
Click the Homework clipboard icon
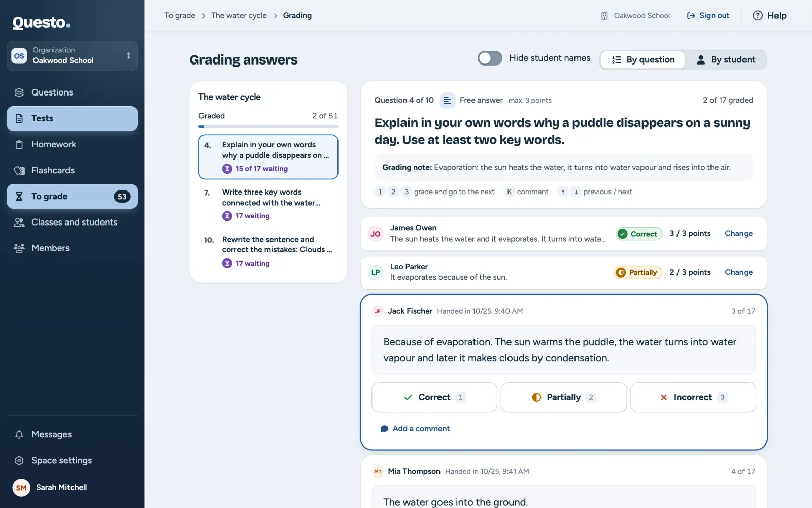pyautogui.click(x=19, y=144)
